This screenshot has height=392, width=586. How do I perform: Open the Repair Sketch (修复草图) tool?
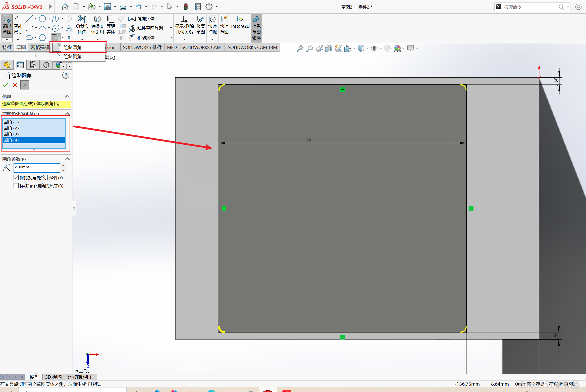[x=201, y=25]
